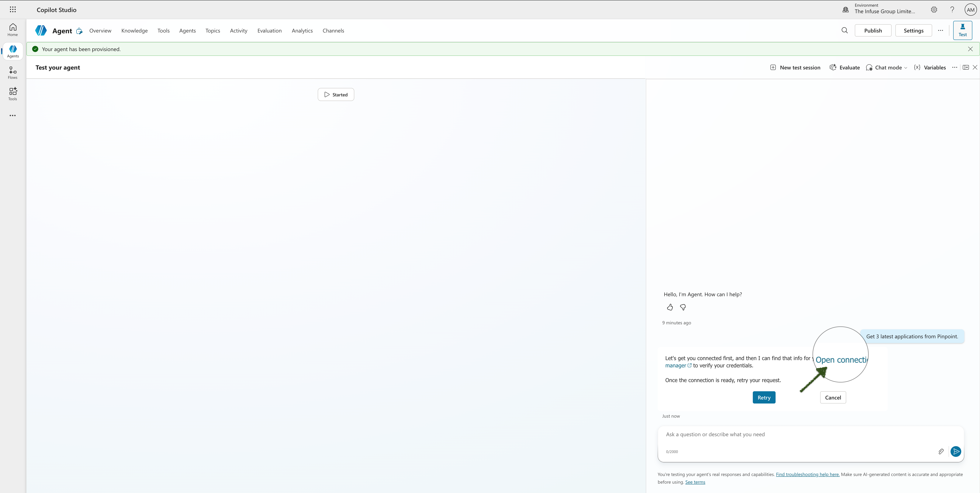Open the Variables panel
980x493 pixels.
click(930, 68)
